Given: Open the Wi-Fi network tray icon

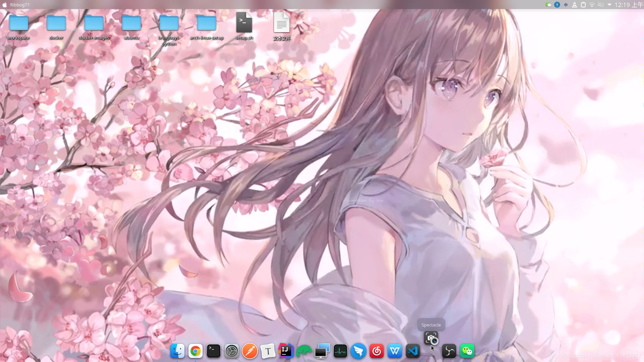Looking at the screenshot, I should pyautogui.click(x=592, y=5).
